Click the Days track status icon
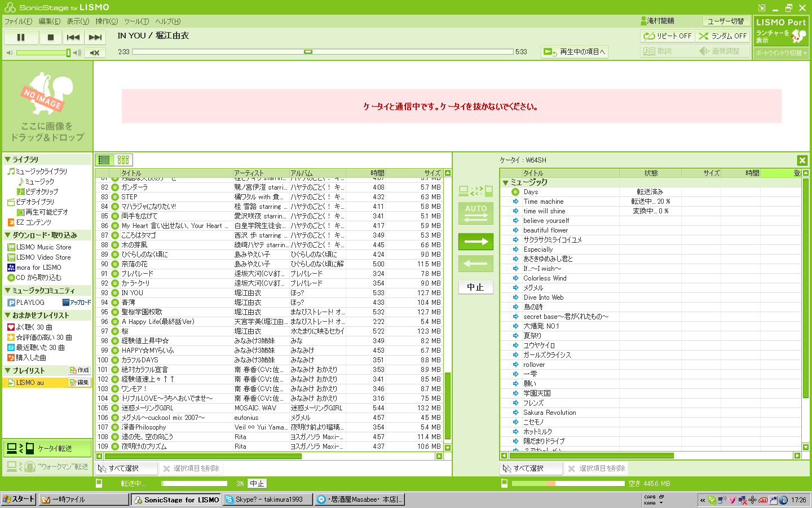Screen dimensions: 812x508 pos(515,192)
